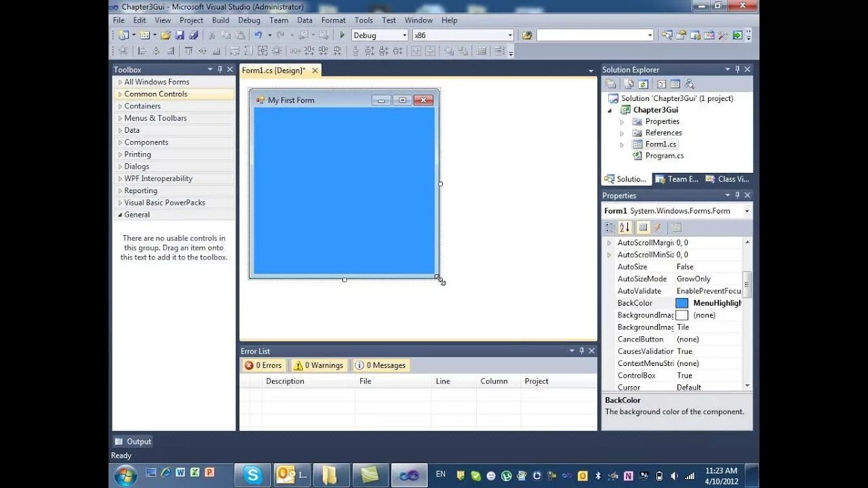Image resolution: width=868 pixels, height=488 pixels.
Task: Switch to the Form1.cs [Design] tab
Action: [x=274, y=70]
